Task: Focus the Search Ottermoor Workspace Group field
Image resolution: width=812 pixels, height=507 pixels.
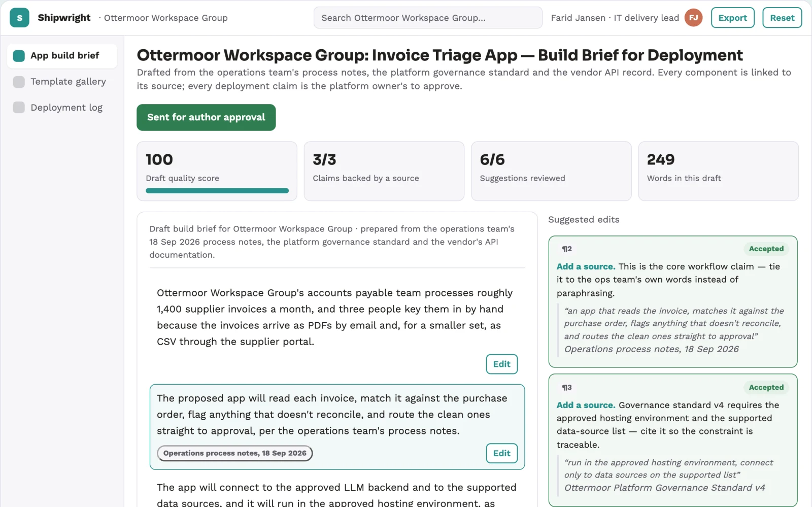Action: (x=428, y=18)
